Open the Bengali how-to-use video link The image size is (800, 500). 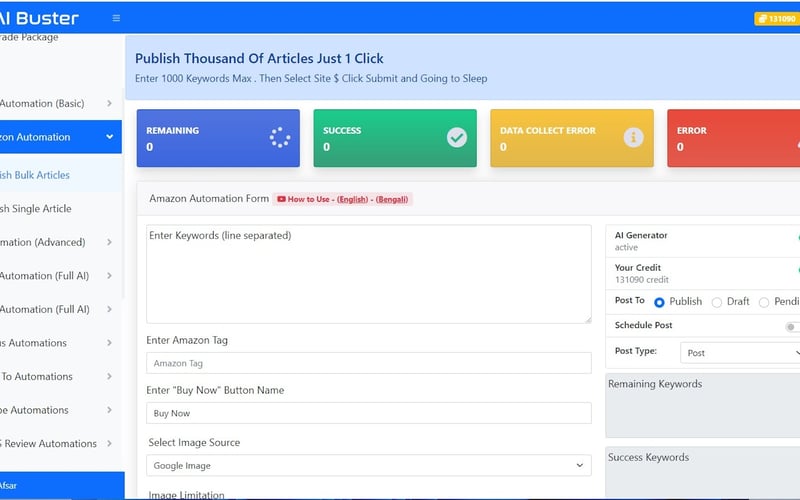click(x=392, y=199)
